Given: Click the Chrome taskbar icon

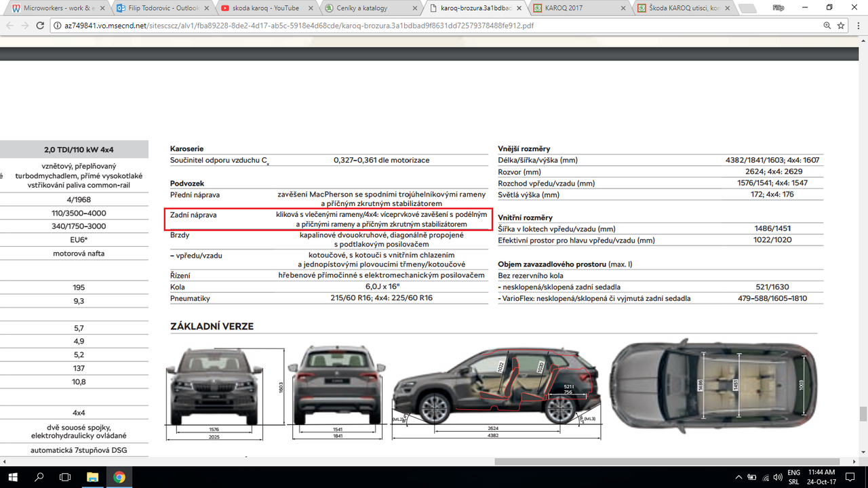Looking at the screenshot, I should point(119,477).
